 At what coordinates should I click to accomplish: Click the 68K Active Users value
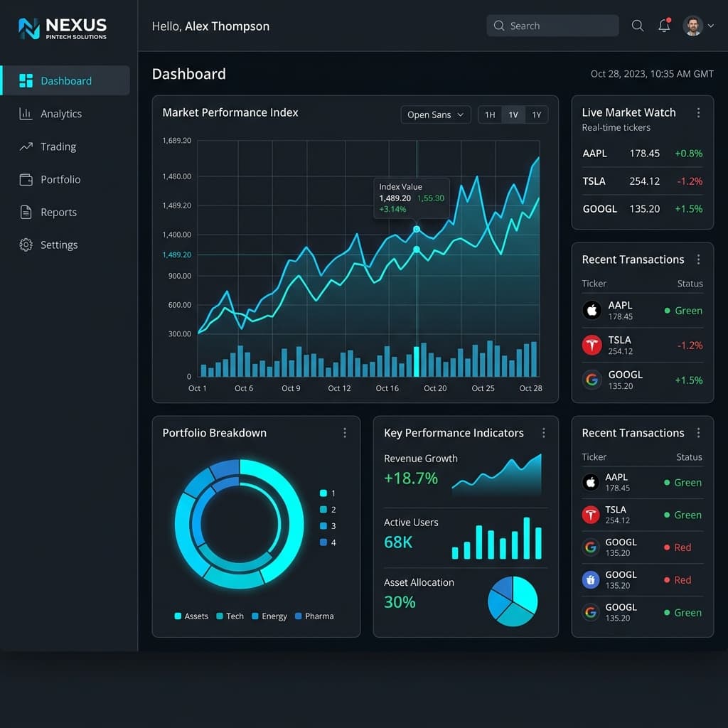[x=398, y=542]
